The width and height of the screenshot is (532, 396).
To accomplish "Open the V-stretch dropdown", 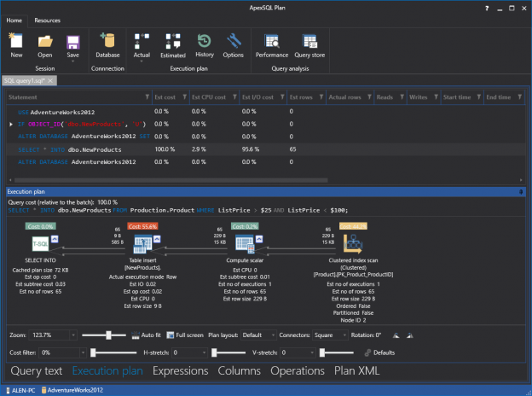I will coord(312,352).
